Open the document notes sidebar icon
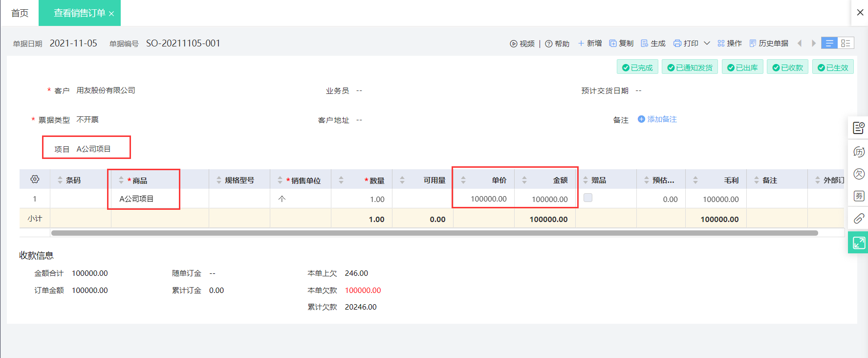The image size is (868, 358). [x=859, y=128]
